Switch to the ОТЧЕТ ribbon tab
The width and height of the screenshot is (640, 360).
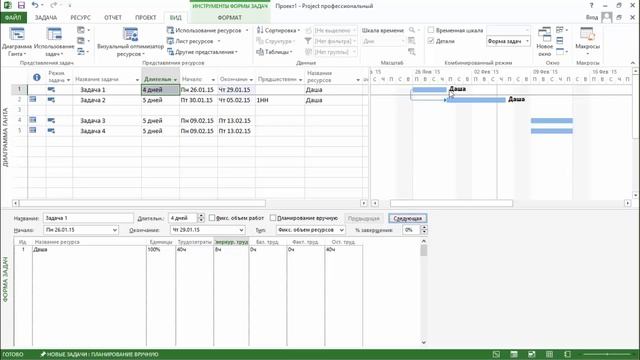113,18
